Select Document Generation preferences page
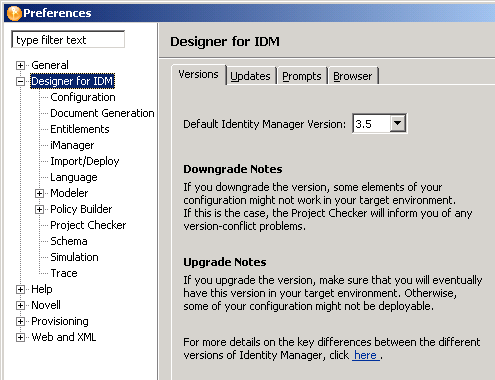495x380 pixels. (x=102, y=113)
